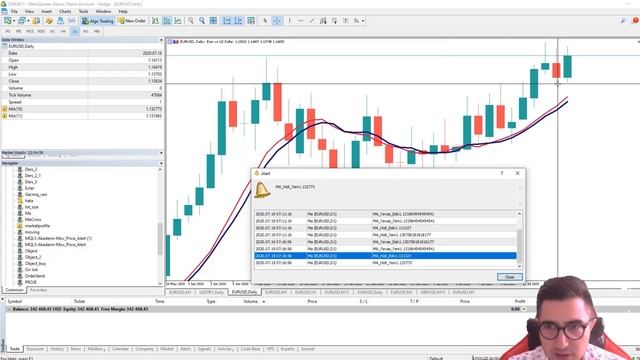The height and width of the screenshot is (360, 640).
Task: Select the highlighted blue alert row
Action: click(385, 256)
